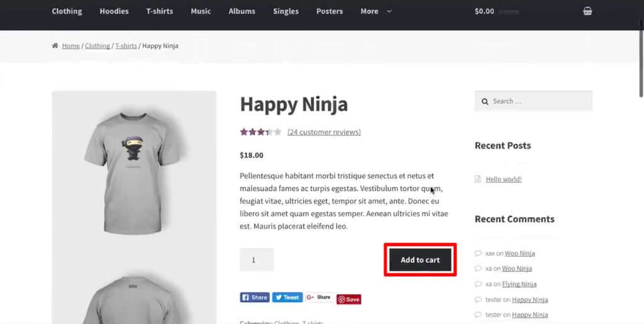The width and height of the screenshot is (644, 324).
Task: Open the Albums menu item
Action: (x=242, y=11)
